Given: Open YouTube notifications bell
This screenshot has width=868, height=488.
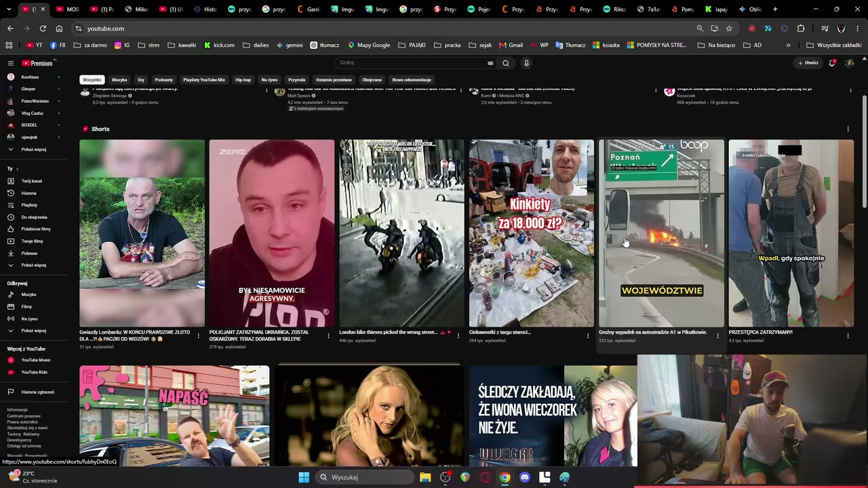Looking at the screenshot, I should [x=832, y=63].
